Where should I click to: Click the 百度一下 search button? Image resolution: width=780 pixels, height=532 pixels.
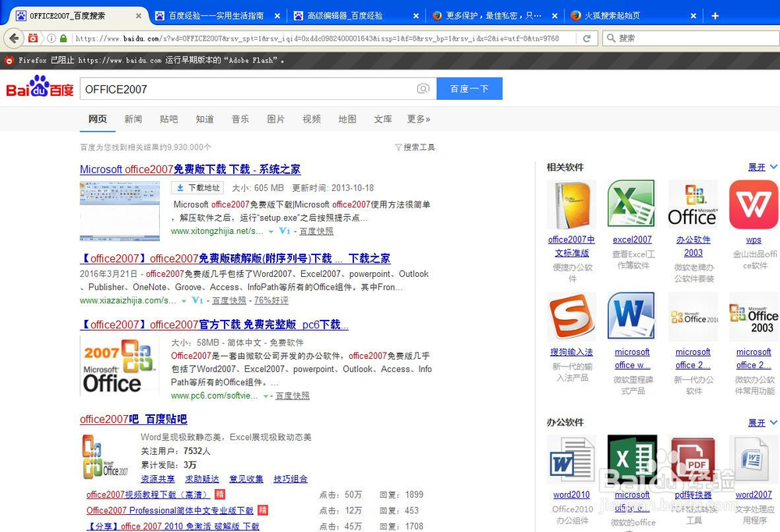click(470, 88)
